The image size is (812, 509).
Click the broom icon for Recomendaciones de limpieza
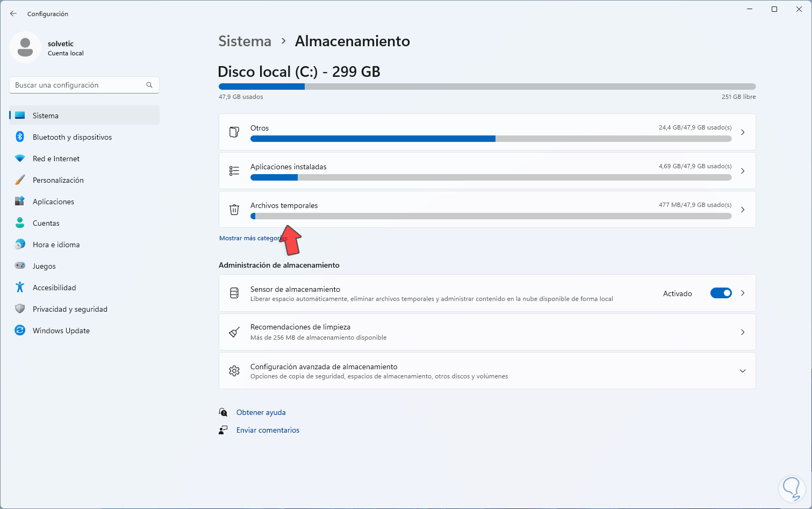point(234,332)
